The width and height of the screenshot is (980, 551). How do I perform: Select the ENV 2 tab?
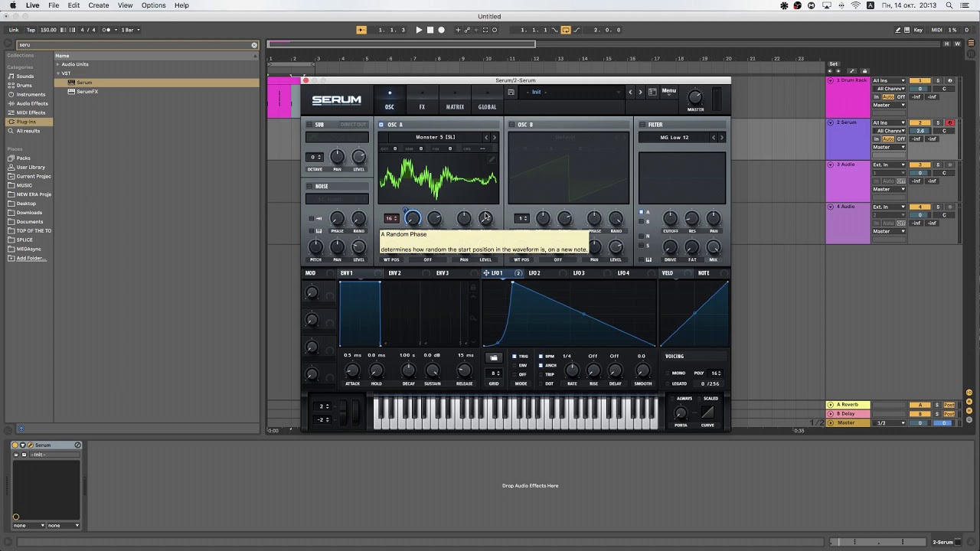point(394,273)
